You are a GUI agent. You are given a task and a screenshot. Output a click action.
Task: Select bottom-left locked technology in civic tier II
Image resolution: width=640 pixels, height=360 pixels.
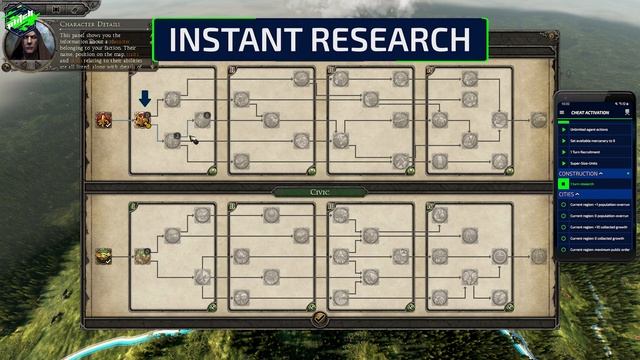pyautogui.click(x=242, y=298)
